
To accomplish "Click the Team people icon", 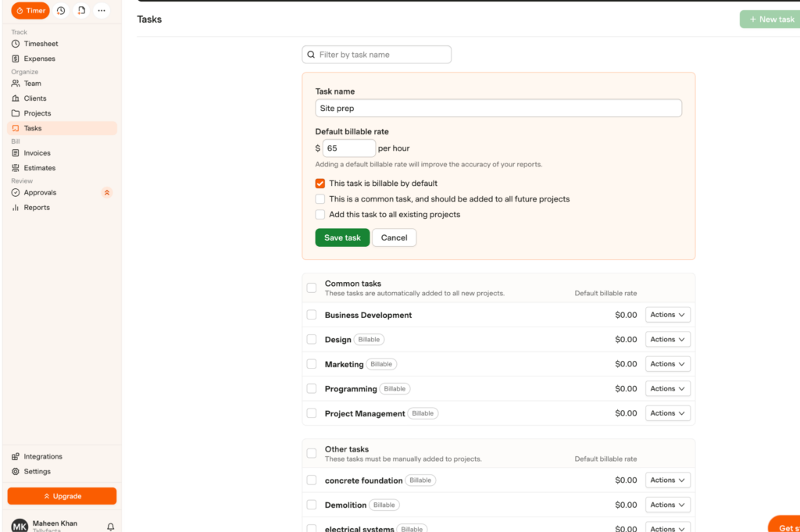I will pyautogui.click(x=16, y=84).
